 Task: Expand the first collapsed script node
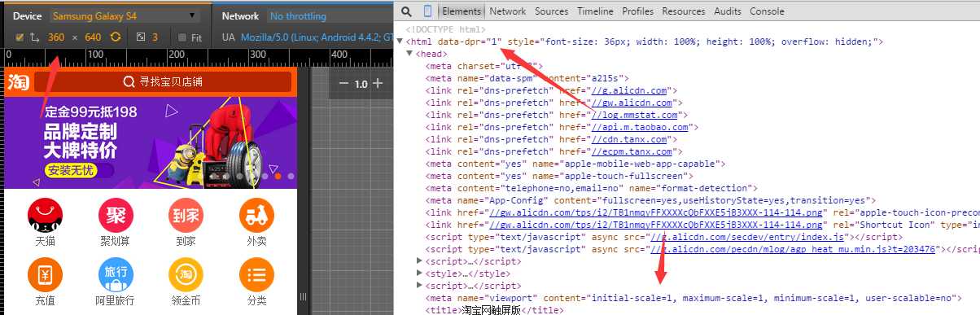pyautogui.click(x=420, y=261)
